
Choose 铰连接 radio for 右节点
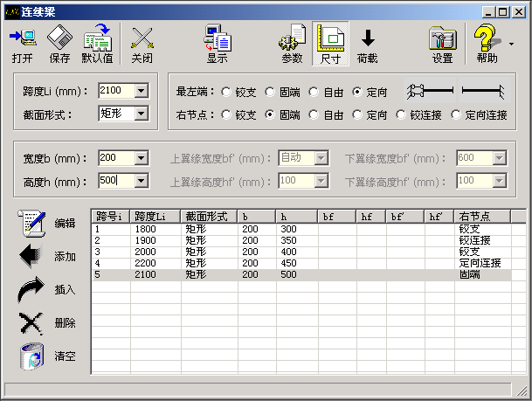pyautogui.click(x=402, y=114)
